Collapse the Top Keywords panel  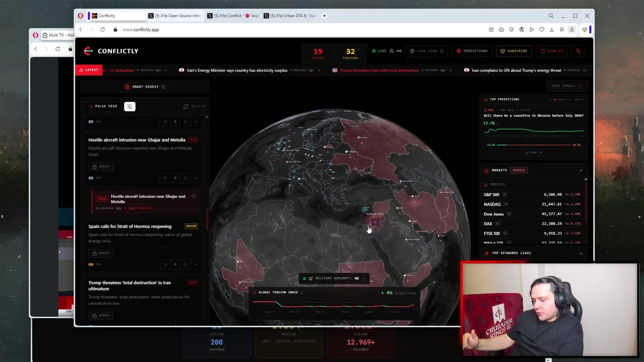[x=581, y=253]
